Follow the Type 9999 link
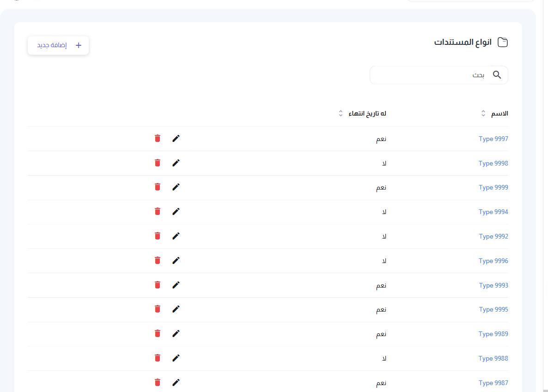Image resolution: width=548 pixels, height=392 pixels. [x=493, y=187]
